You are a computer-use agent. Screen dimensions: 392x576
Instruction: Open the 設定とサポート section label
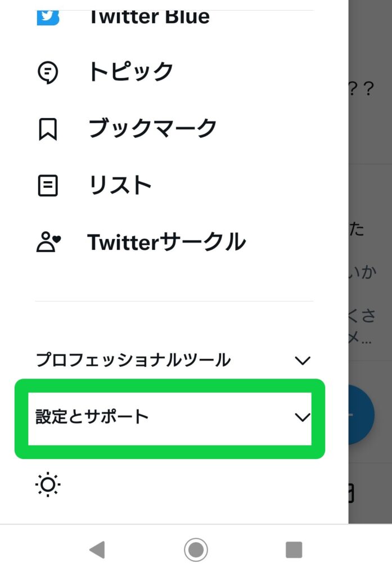coord(92,417)
